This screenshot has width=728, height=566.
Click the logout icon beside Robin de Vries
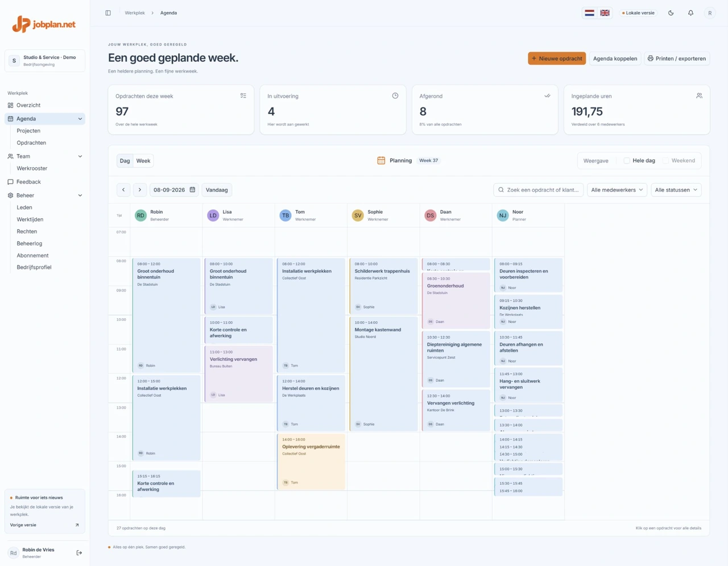79,553
